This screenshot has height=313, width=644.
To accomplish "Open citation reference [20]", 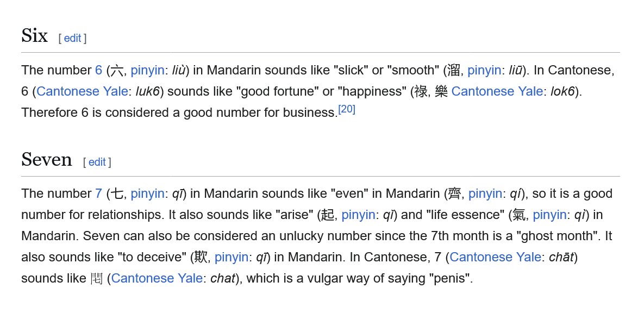I will click(x=347, y=109).
